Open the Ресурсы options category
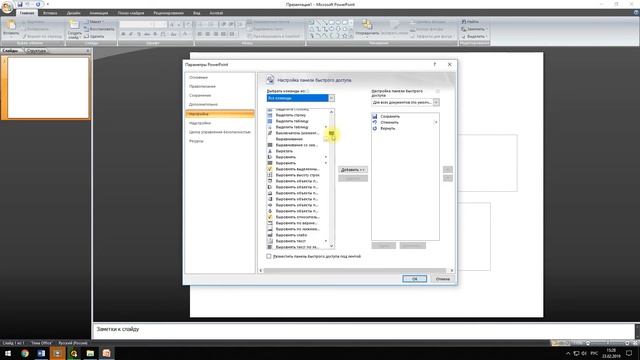The width and height of the screenshot is (640, 360). point(220,141)
